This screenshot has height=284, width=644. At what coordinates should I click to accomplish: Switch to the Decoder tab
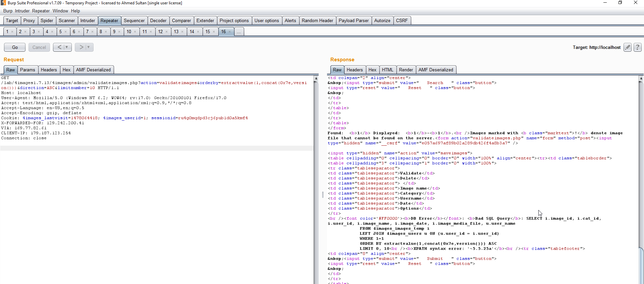158,20
